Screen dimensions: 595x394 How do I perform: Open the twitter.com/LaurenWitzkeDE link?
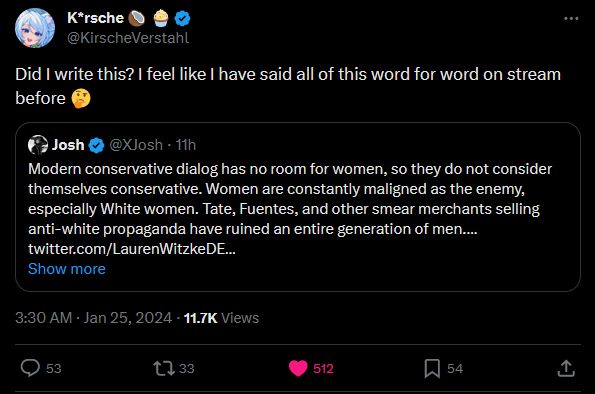coord(132,249)
